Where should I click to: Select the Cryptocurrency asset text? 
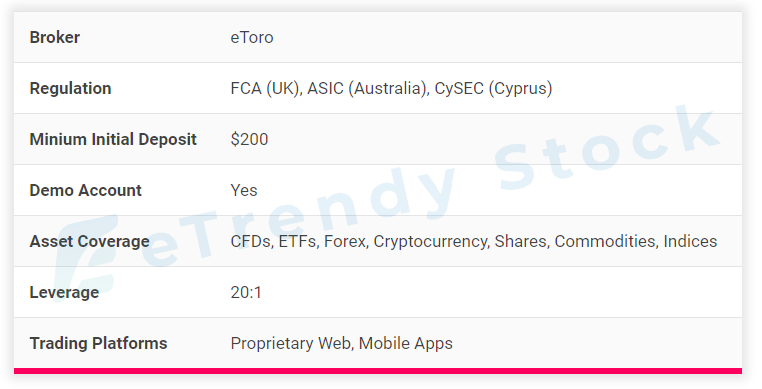point(432,242)
